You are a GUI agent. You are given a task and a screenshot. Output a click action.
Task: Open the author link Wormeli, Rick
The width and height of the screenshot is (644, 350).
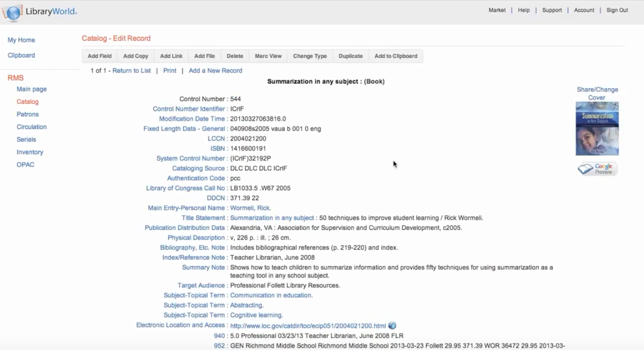pos(250,208)
